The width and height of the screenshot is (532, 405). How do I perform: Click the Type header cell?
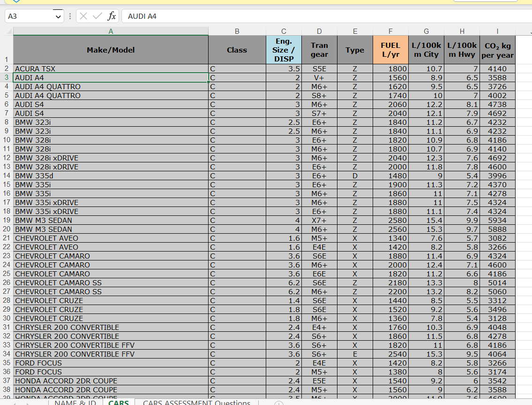(x=355, y=50)
